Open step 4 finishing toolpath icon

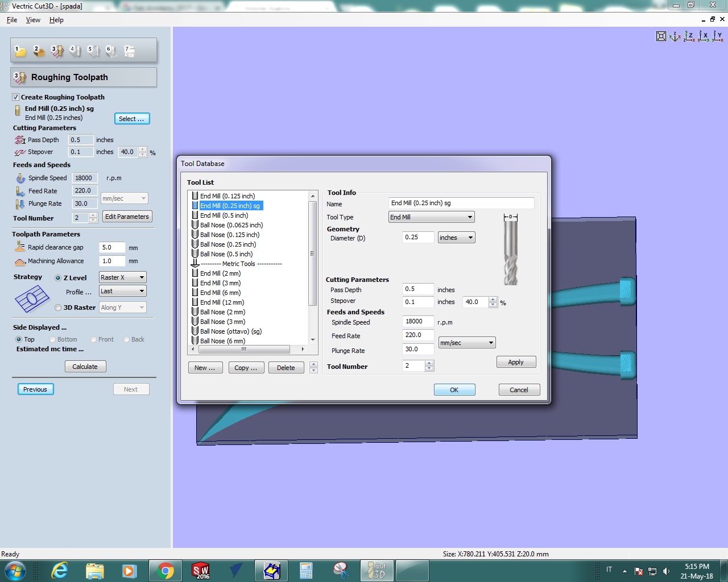tap(75, 51)
